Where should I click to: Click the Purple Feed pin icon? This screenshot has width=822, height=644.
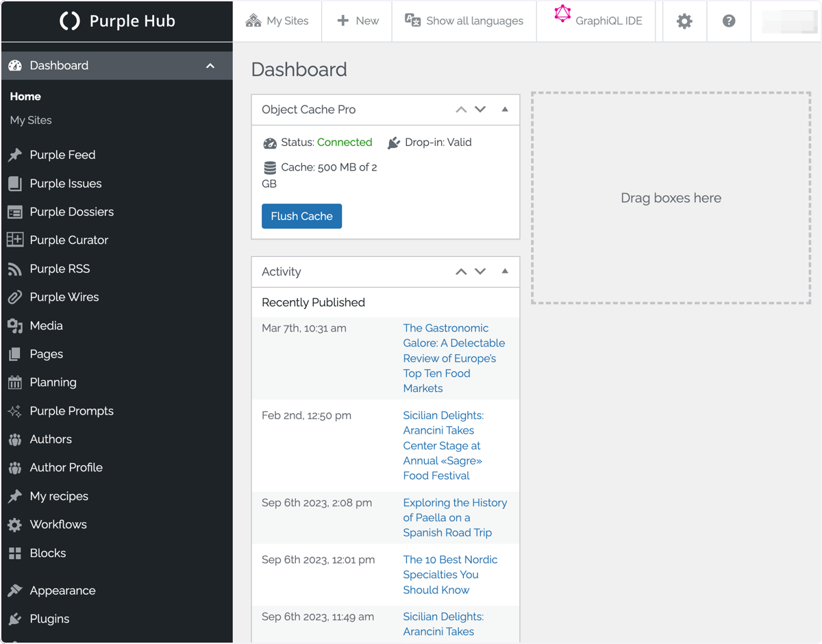click(x=15, y=155)
